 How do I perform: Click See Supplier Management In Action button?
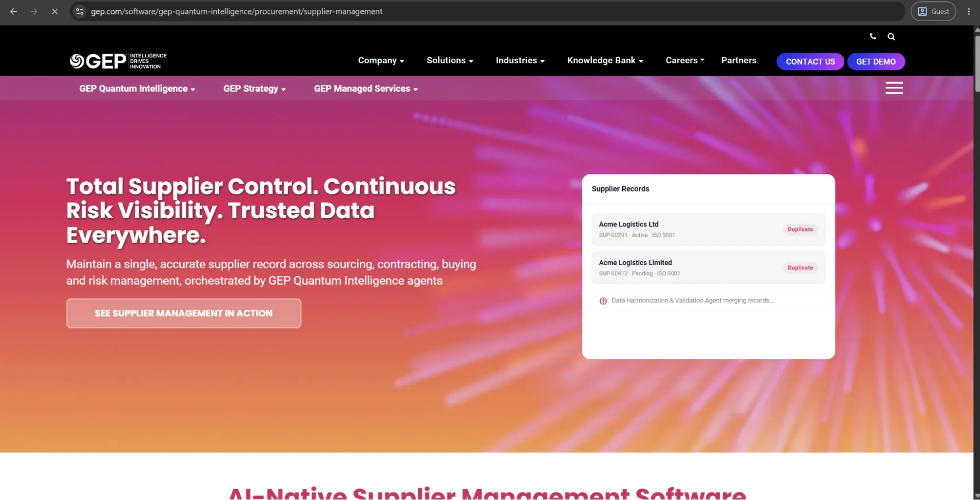[x=184, y=313]
